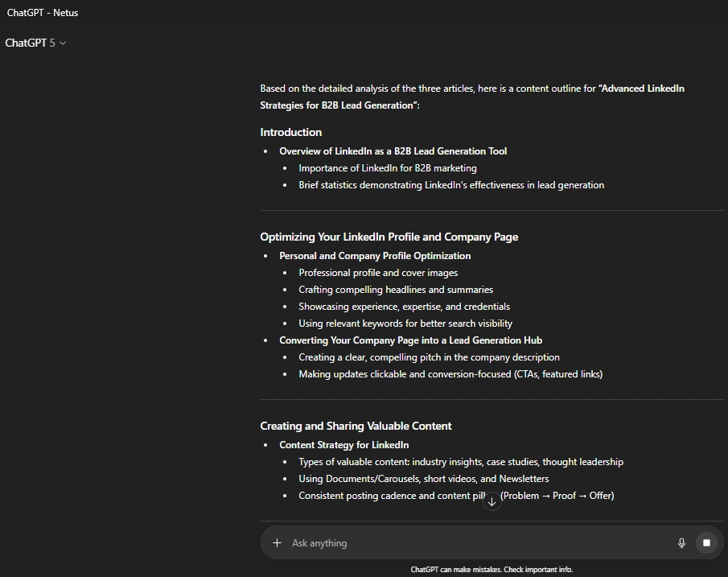Screen dimensions: 728x577
Task: Click the 'Creating and Sharing Valuable Content' heading
Action: click(x=356, y=426)
